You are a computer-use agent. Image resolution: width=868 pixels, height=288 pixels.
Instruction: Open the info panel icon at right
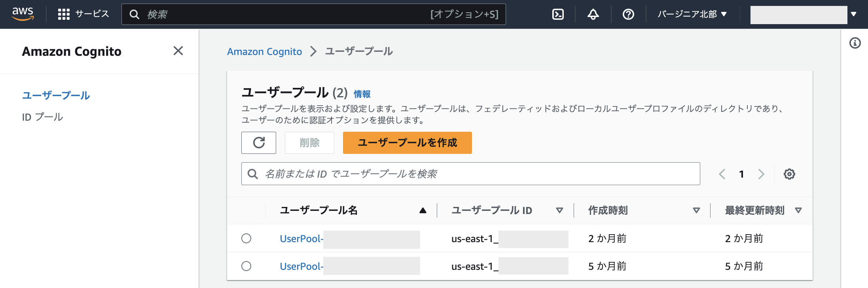855,43
